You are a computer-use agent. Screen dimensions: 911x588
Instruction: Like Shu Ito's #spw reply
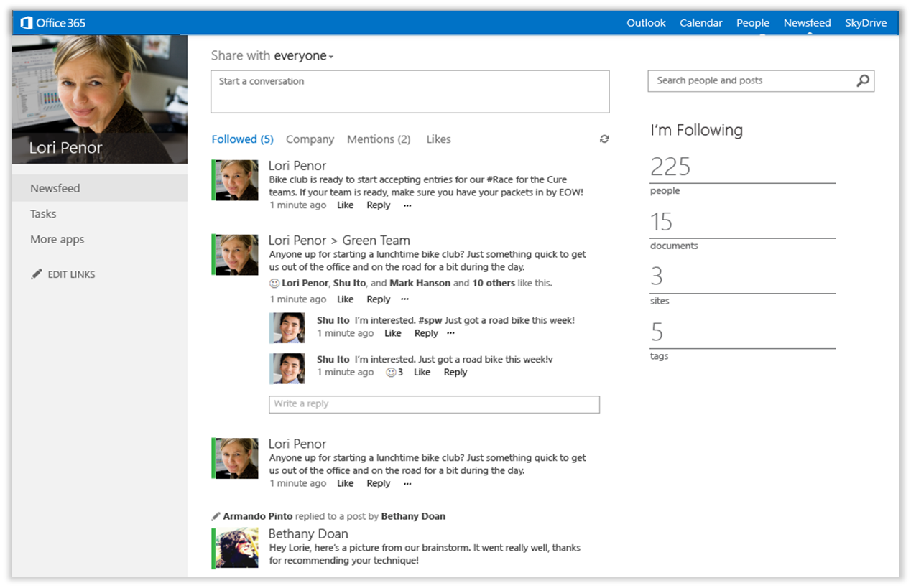click(393, 333)
